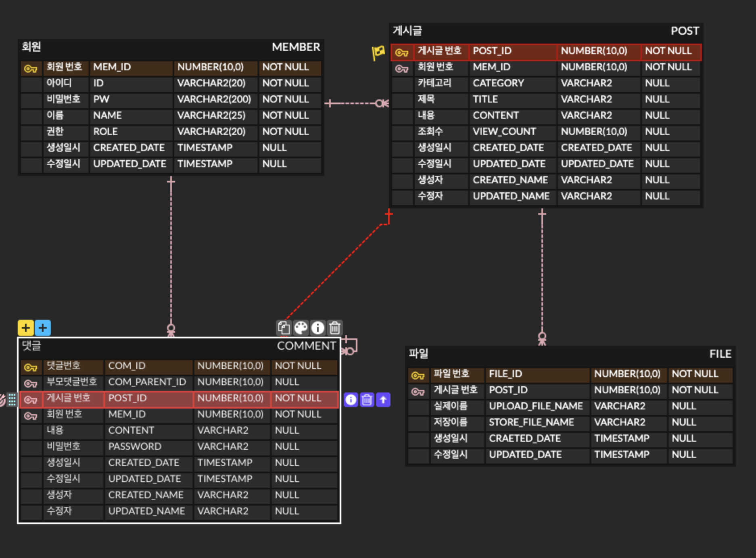Click CREATED_DATE column name in MEMBER table
Screen dimensions: 756x558
(x=129, y=148)
